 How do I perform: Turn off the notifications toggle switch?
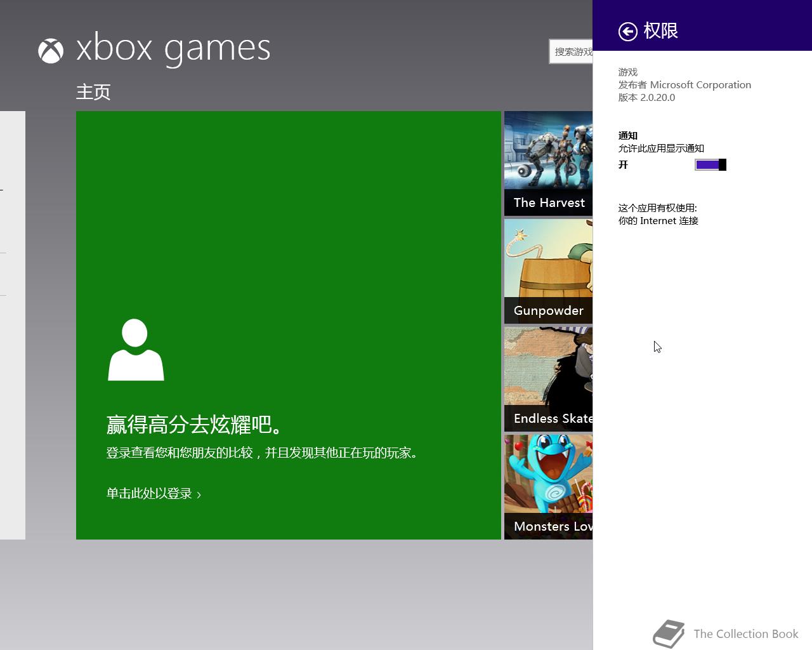710,165
